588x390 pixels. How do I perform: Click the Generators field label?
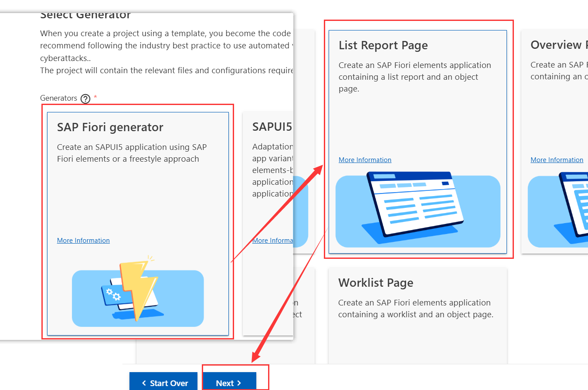pyautogui.click(x=58, y=98)
